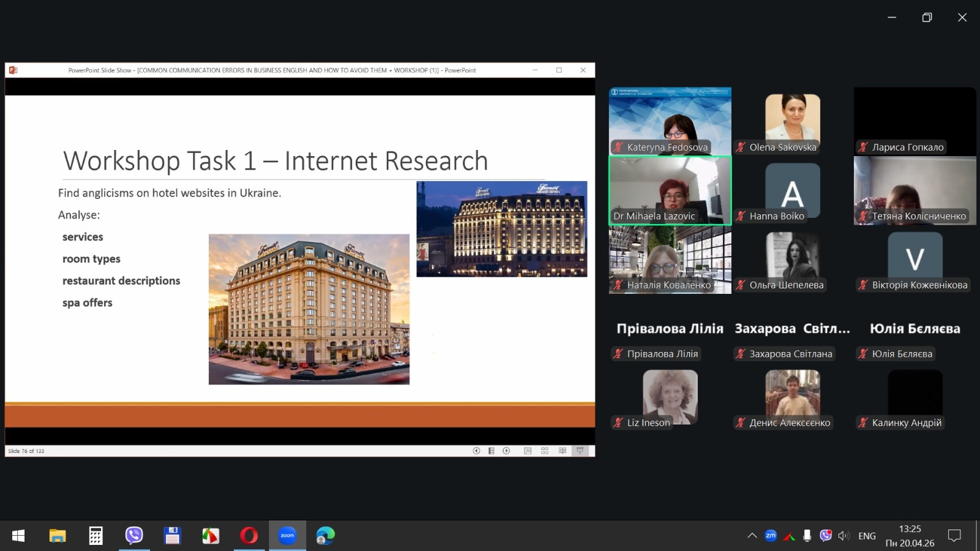Click the Windows Start button
The width and height of the screenshot is (980, 551).
click(x=18, y=536)
